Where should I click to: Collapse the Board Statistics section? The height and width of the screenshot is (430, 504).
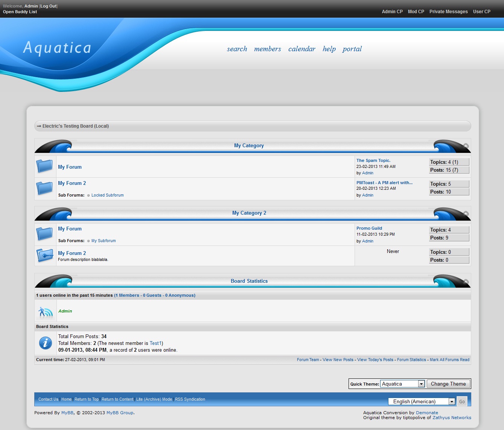[x=466, y=281]
